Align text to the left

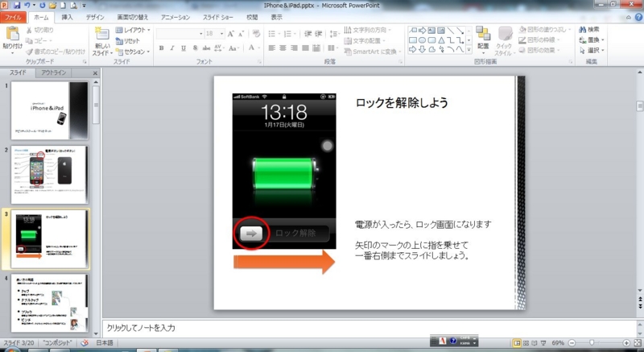[x=271, y=48]
